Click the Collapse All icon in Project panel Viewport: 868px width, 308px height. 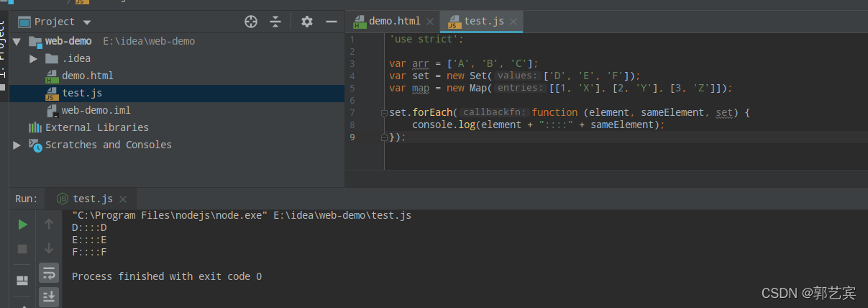click(x=275, y=22)
